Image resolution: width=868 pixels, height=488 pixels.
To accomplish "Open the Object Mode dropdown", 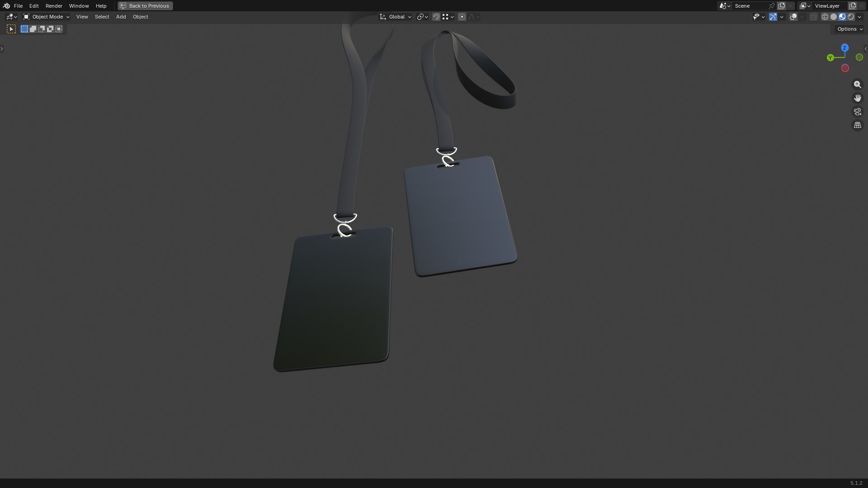I will 46,17.
